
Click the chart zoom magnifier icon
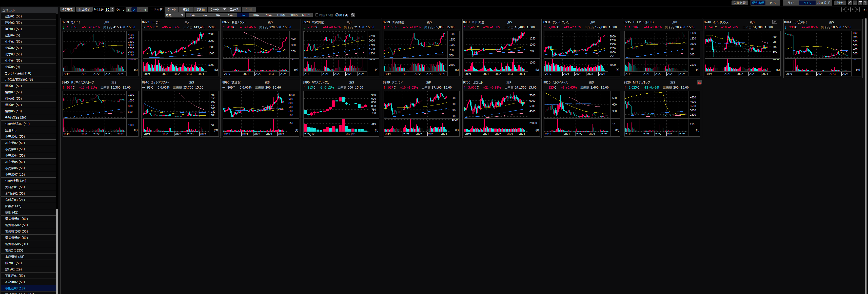(353, 15)
